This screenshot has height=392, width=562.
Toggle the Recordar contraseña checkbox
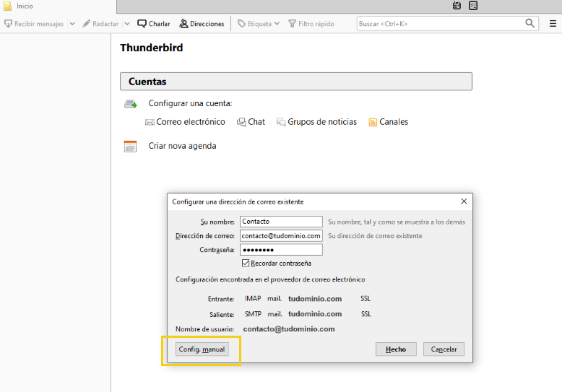(x=246, y=263)
